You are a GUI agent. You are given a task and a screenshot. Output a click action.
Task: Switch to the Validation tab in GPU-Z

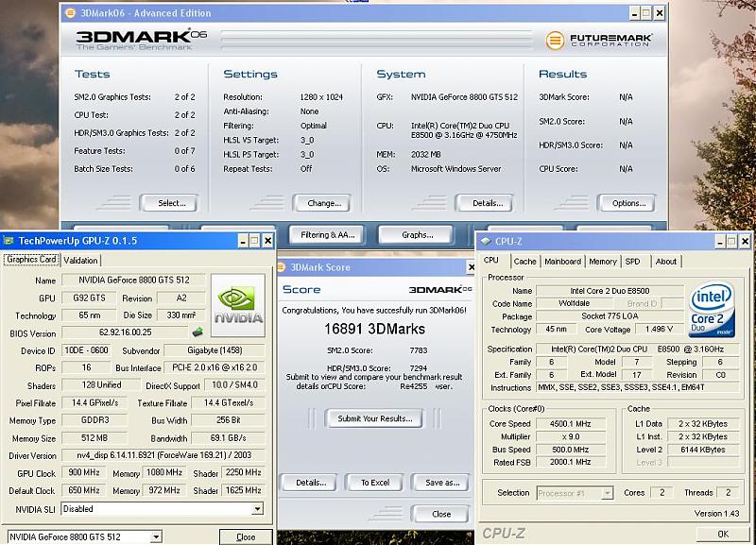pos(80,260)
